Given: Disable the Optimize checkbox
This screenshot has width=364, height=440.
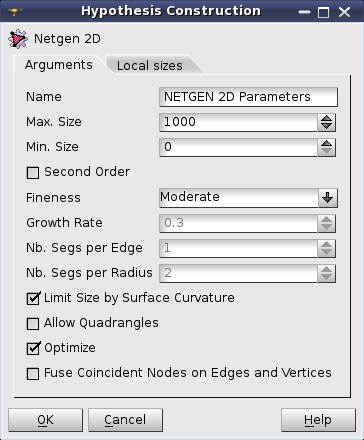Looking at the screenshot, I should 33,348.
